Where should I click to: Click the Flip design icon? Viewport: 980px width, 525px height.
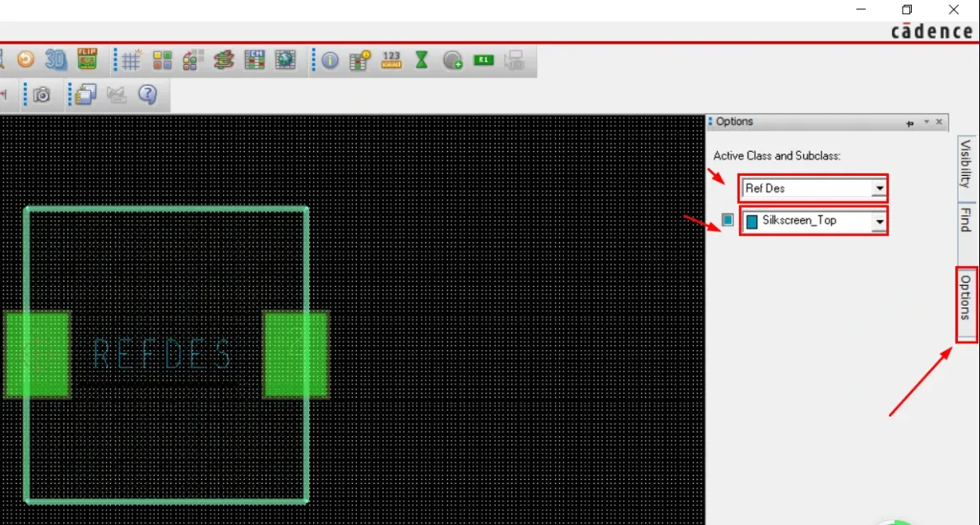87,58
